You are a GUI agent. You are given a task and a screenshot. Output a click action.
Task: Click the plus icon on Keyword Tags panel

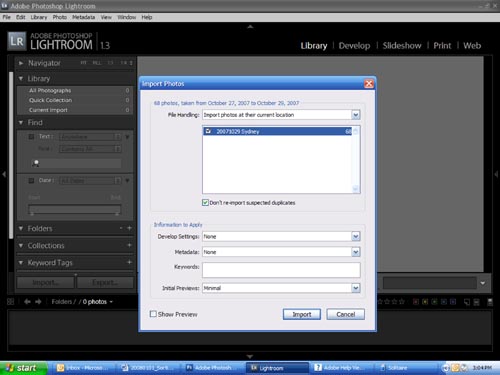[129, 262]
